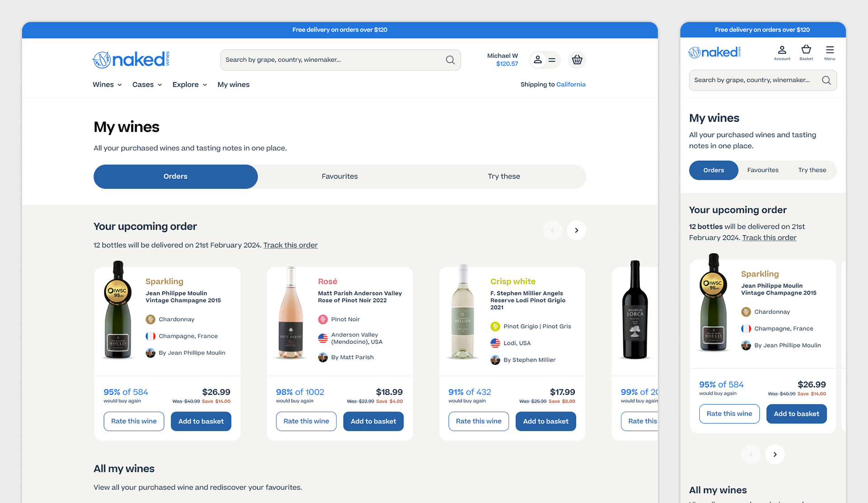Screen dimensions: 868x503
Task: Click the Pinot Grigio grape icon on Crisp white card
Action: click(x=495, y=326)
